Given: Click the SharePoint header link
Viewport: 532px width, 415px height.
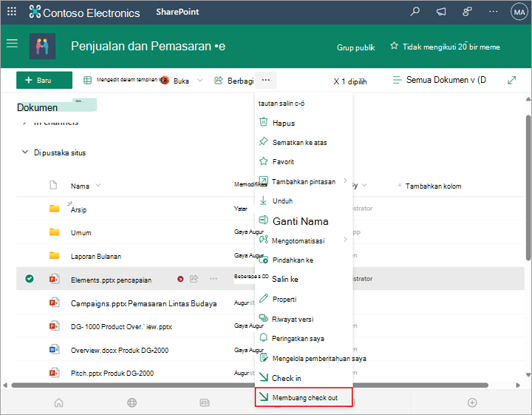Looking at the screenshot, I should point(177,12).
